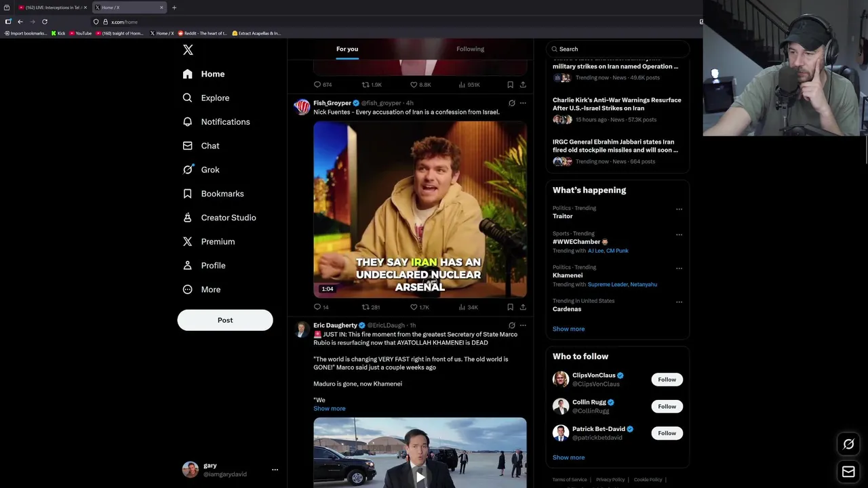Switch to Following tab

pyautogui.click(x=470, y=49)
